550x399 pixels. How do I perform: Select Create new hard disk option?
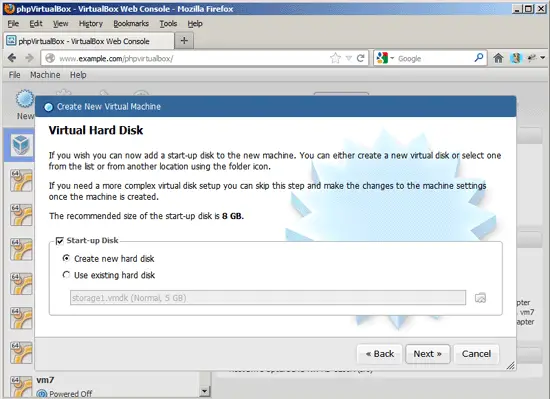(66, 258)
